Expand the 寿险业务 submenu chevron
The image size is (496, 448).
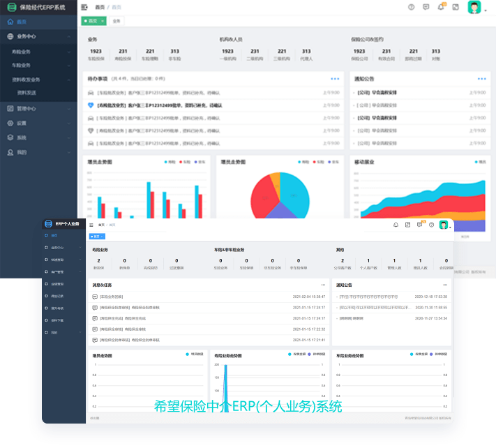69,52
